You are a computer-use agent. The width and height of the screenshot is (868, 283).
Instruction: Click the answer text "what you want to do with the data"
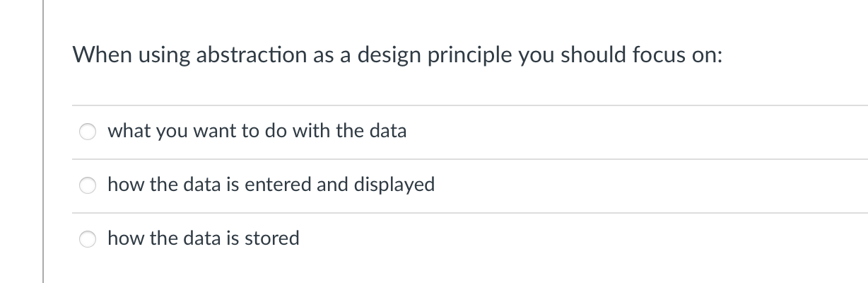(x=257, y=131)
